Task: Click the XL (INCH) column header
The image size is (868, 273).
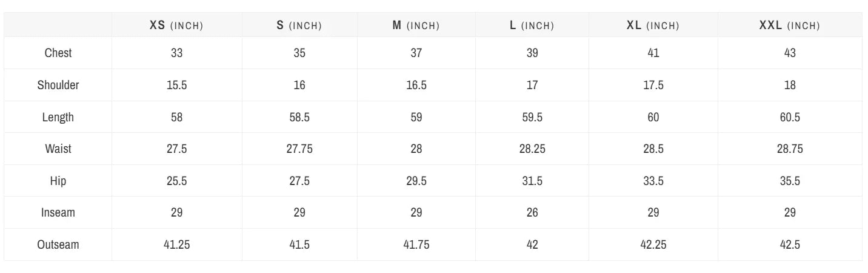Action: pyautogui.click(x=653, y=25)
